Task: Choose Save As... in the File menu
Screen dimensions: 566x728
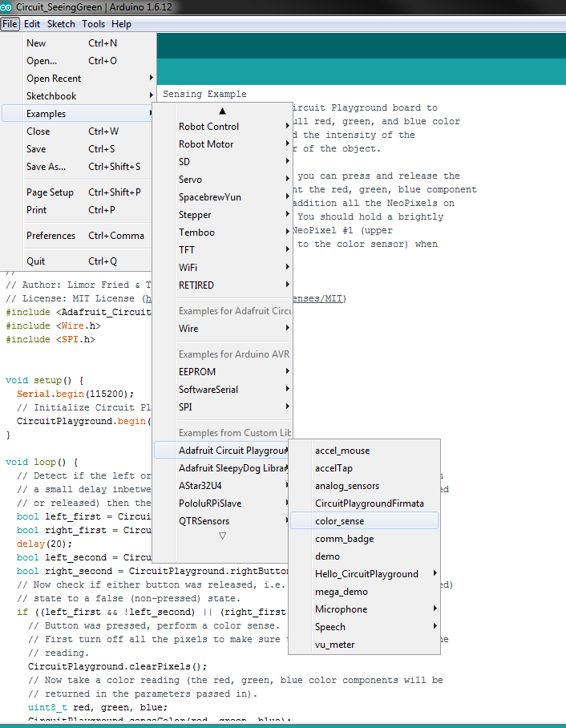Action: click(78, 167)
